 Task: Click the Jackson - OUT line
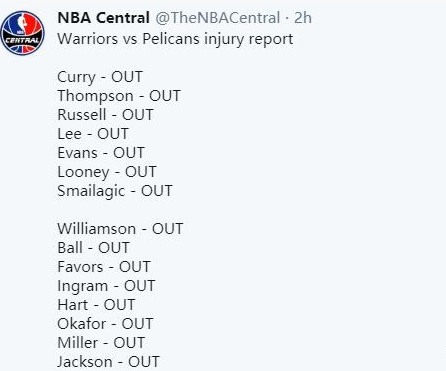coord(108,362)
